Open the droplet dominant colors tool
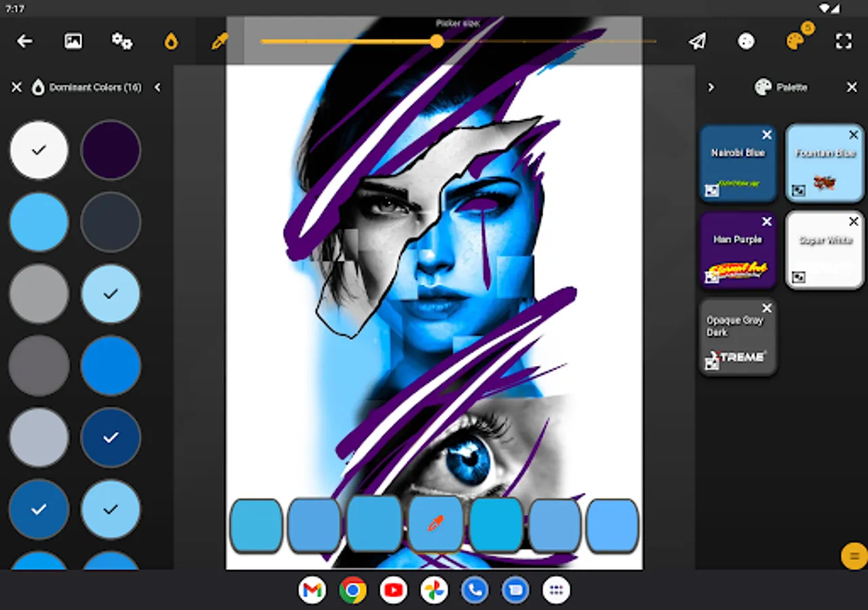 171,41
